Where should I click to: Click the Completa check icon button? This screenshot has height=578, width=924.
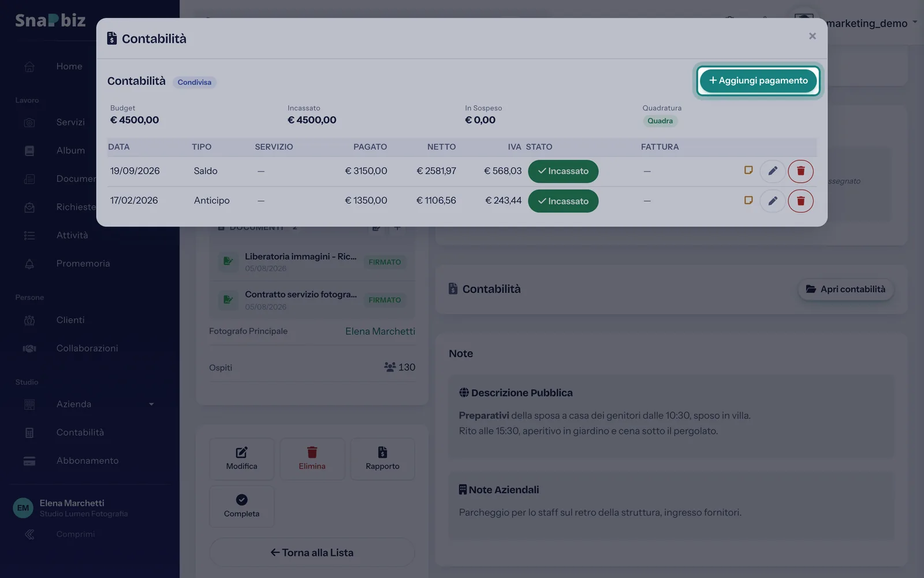(x=241, y=499)
